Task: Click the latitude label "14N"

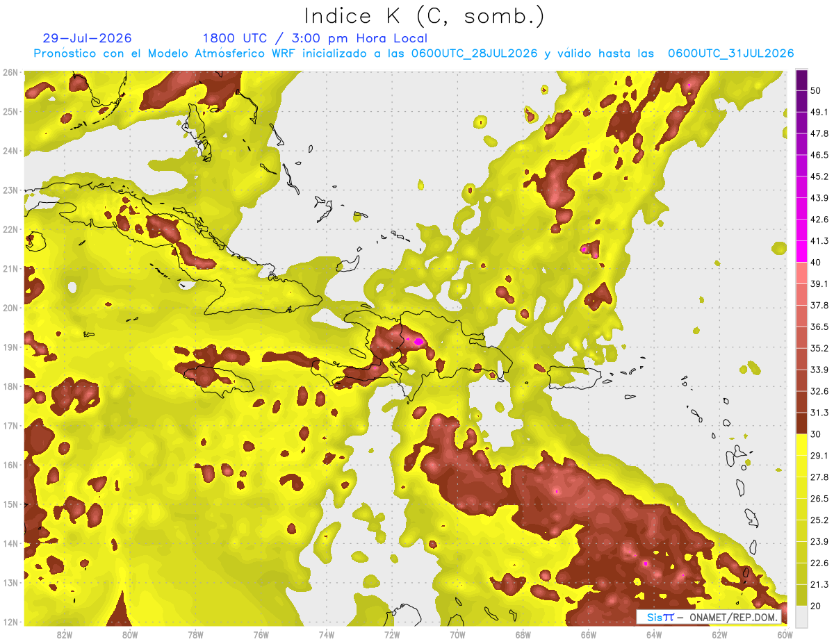Action: click(10, 543)
